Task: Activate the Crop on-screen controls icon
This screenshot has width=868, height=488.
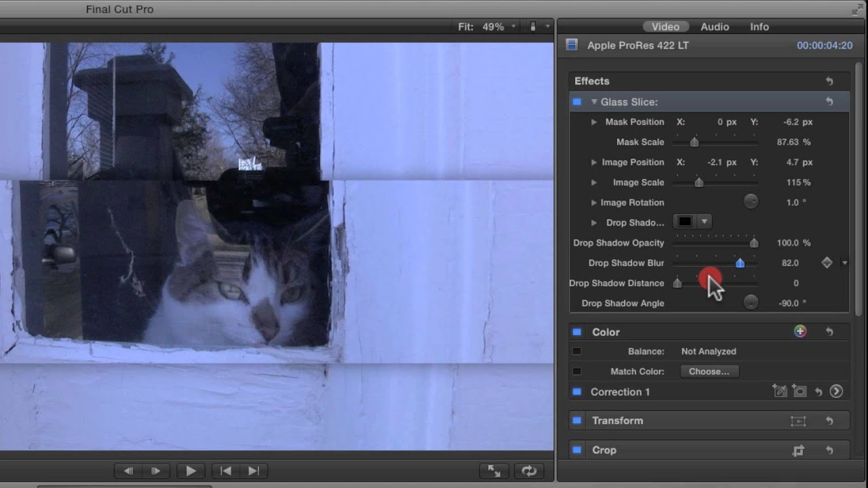Action: [798, 450]
